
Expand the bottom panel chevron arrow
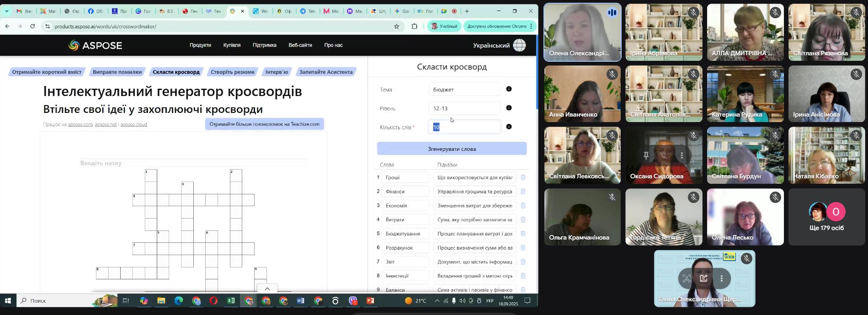click(x=267, y=288)
